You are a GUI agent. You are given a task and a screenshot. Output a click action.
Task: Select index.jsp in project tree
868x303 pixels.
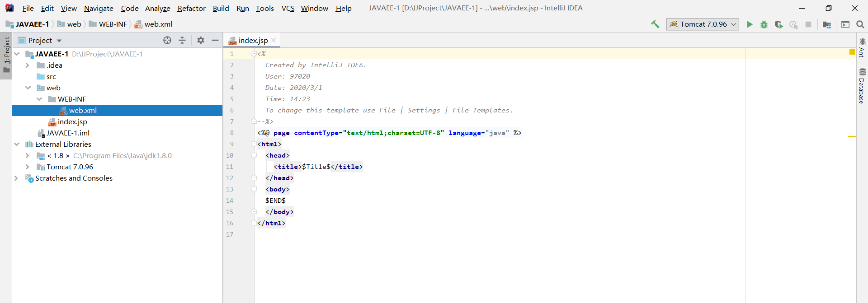coord(72,121)
